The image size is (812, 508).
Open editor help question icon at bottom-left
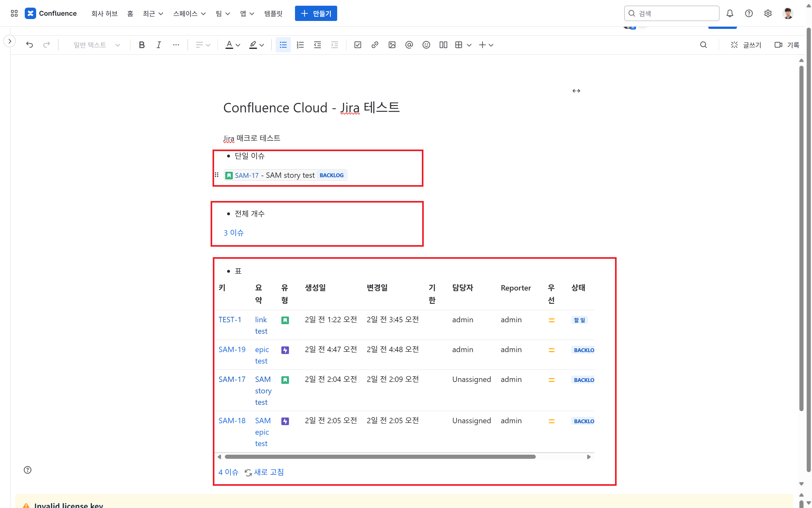coord(28,470)
